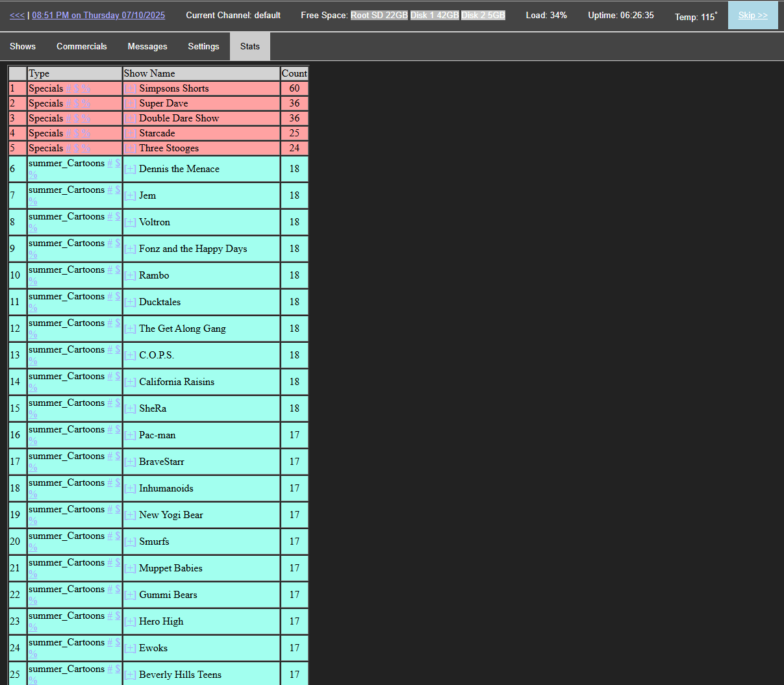Image resolution: width=784 pixels, height=685 pixels.
Task: Go to the Messages tab
Action: click(x=147, y=46)
